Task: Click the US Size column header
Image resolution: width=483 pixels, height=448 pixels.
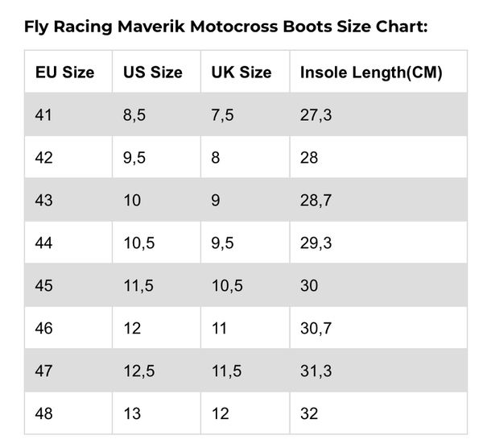Action: tap(153, 73)
